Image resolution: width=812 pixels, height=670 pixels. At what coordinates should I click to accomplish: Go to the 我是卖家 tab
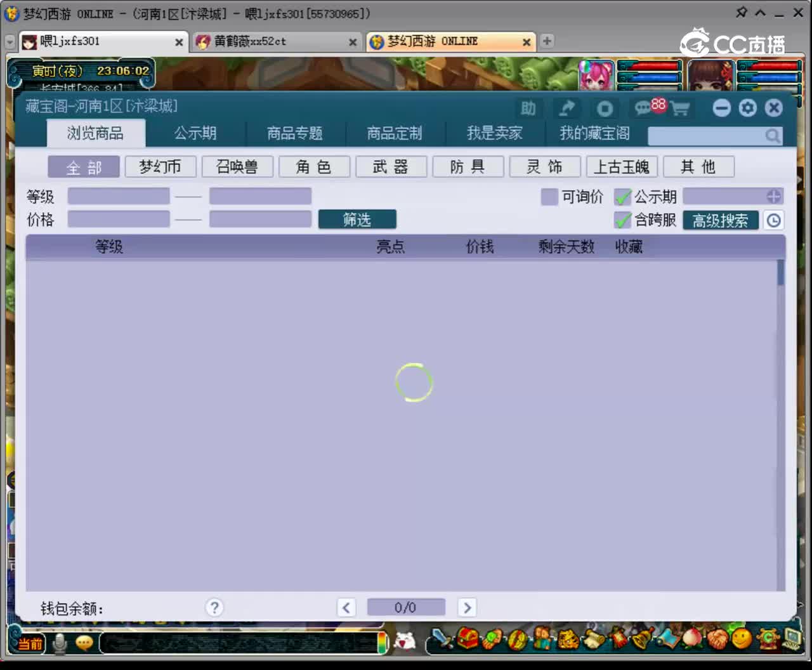pos(495,133)
